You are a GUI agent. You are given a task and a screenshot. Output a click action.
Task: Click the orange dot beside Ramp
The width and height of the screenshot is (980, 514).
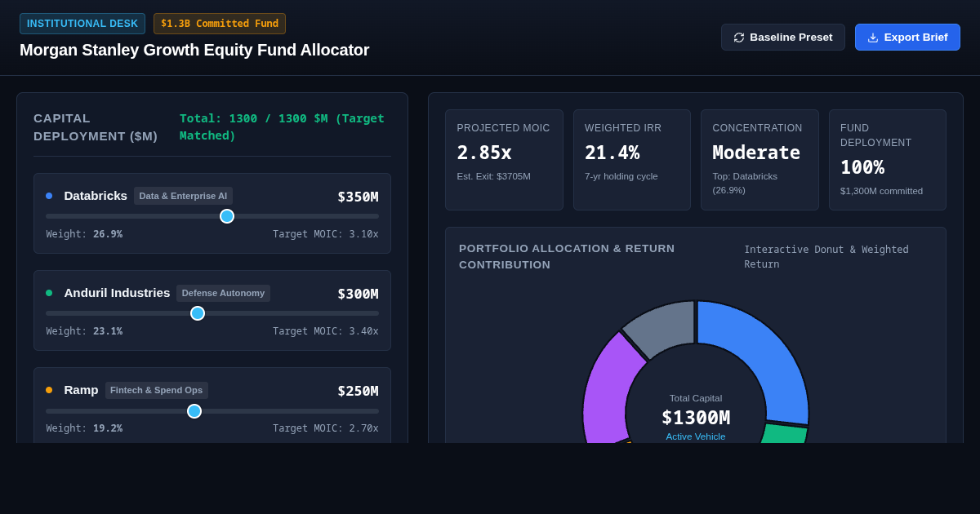[x=49, y=390]
